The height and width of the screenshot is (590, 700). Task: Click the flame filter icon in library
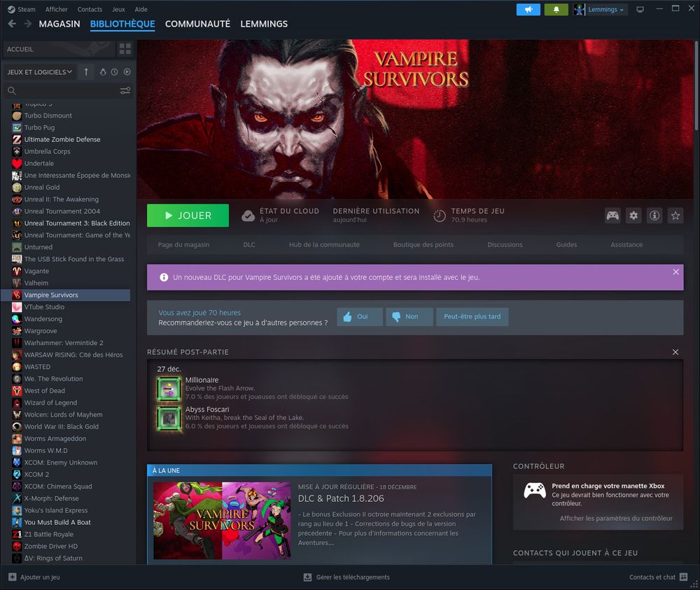[103, 72]
